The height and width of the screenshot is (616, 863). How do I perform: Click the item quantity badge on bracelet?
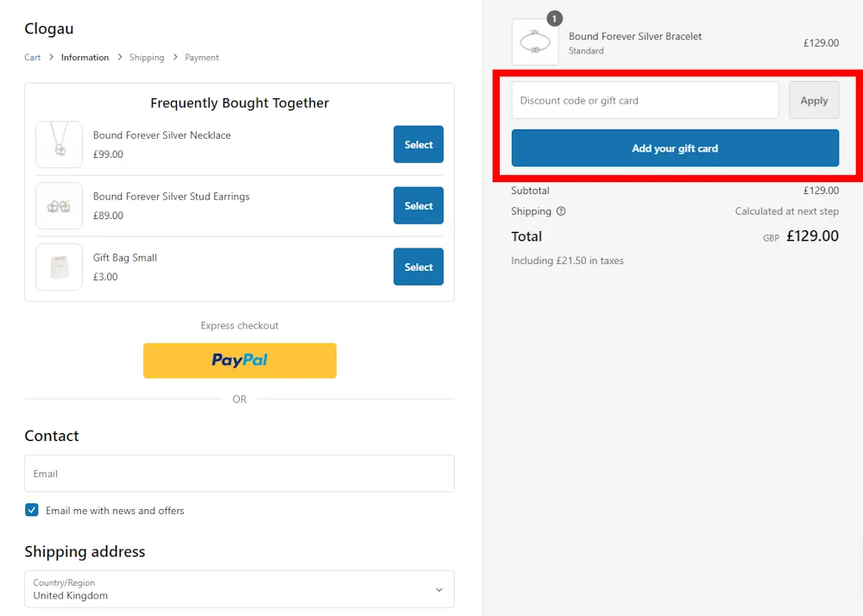tap(554, 18)
